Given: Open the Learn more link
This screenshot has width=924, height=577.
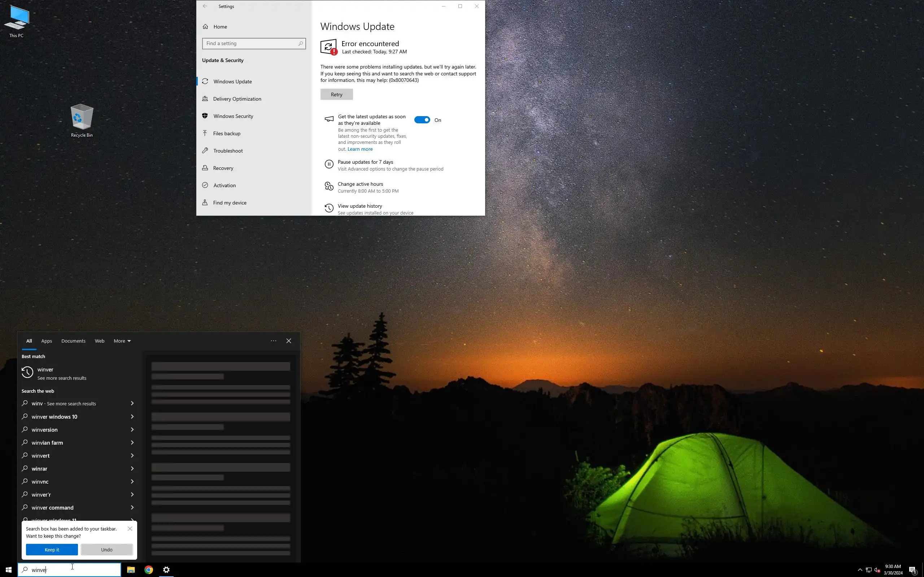Looking at the screenshot, I should (x=359, y=149).
